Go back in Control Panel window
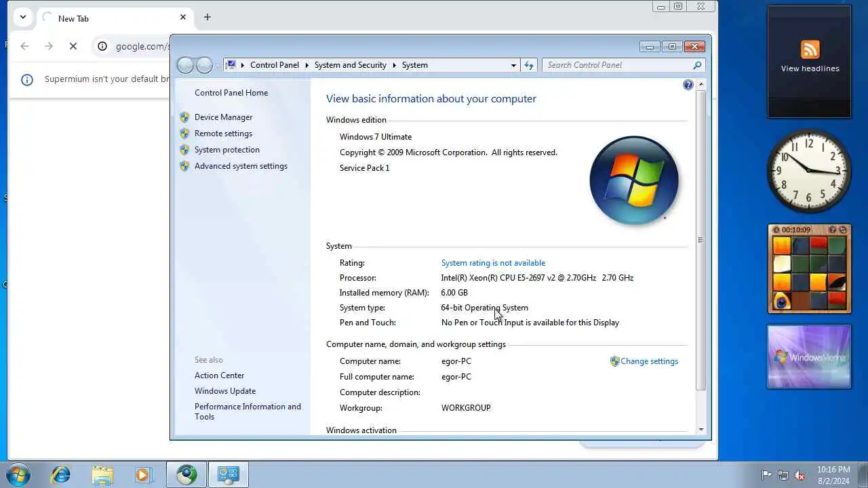 coord(185,65)
